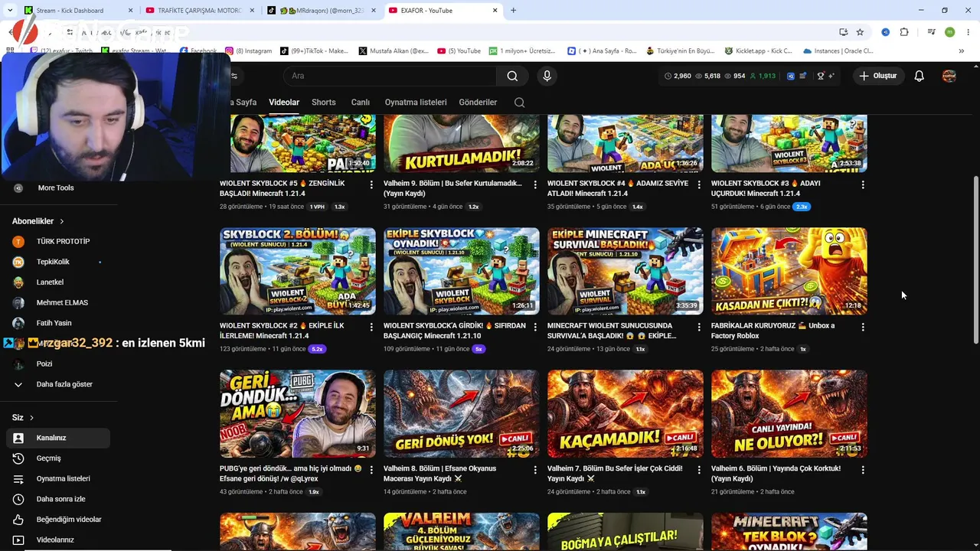Open More Tools sidebar entry
Screen dimensions: 980x551
(x=56, y=187)
